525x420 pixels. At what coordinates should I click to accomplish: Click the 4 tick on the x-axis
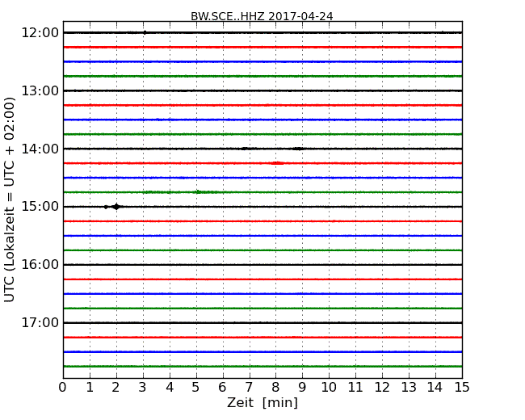pyautogui.click(x=170, y=387)
